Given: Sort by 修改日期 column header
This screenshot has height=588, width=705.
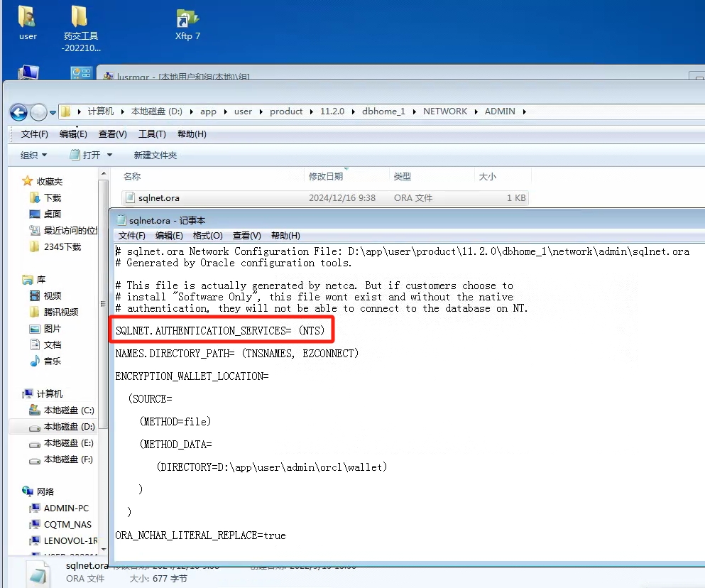Looking at the screenshot, I should (326, 176).
